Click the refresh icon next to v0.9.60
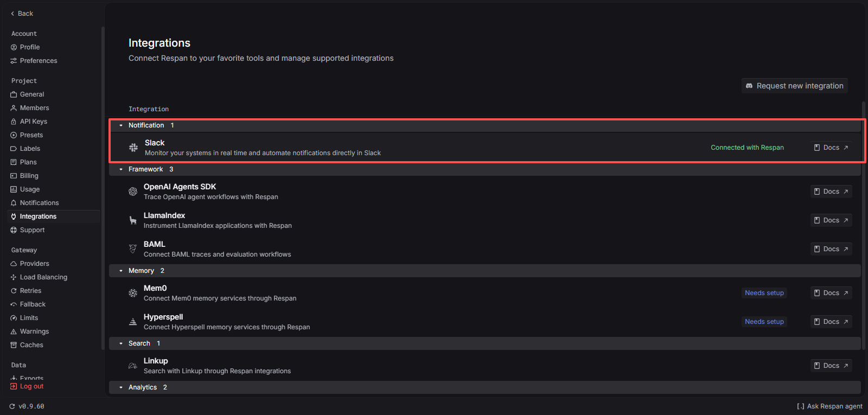 [13, 406]
